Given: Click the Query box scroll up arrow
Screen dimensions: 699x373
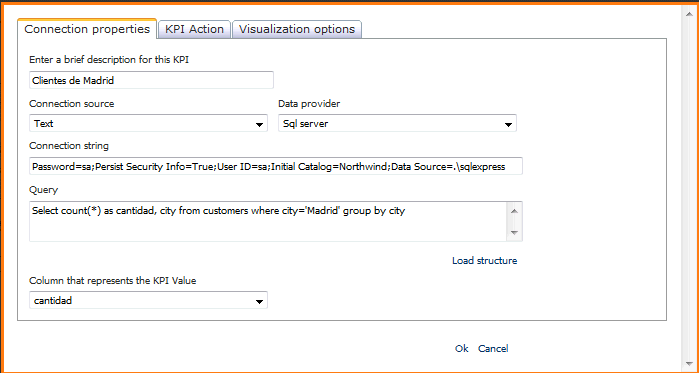Looking at the screenshot, I should (514, 211).
